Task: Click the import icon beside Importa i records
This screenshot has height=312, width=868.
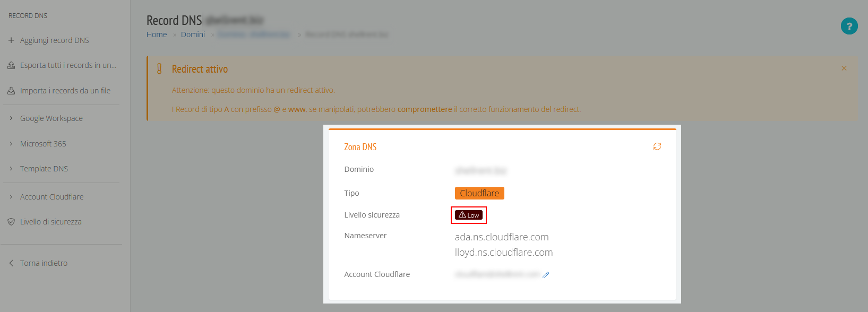Action: [11, 91]
